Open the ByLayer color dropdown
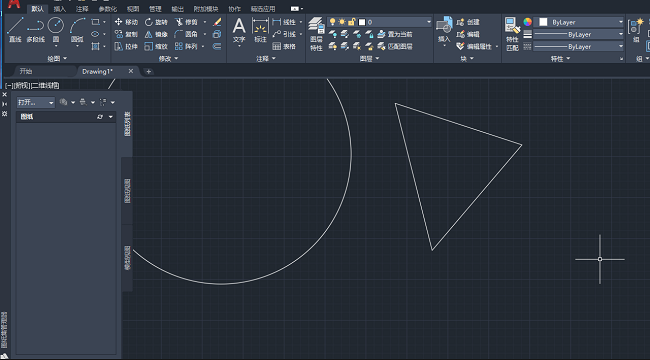The height and width of the screenshot is (360, 650). [x=621, y=22]
